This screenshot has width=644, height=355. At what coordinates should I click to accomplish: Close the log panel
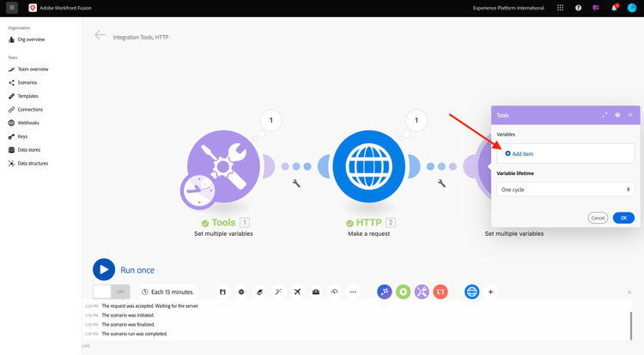click(629, 292)
